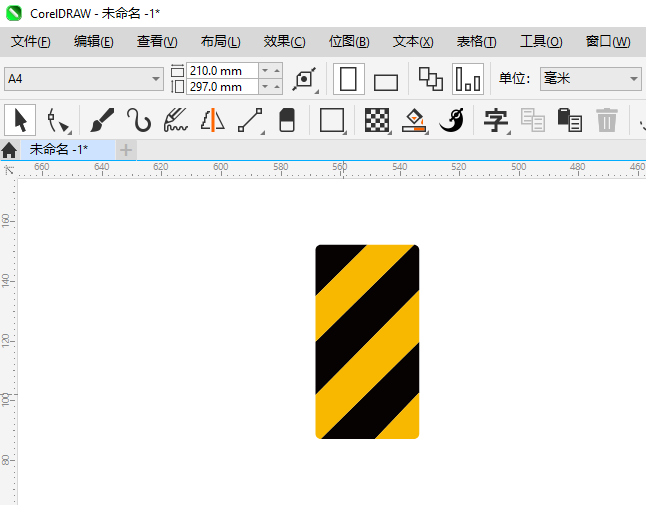Select the Eraser tool
The width and height of the screenshot is (646, 505).
pos(287,120)
